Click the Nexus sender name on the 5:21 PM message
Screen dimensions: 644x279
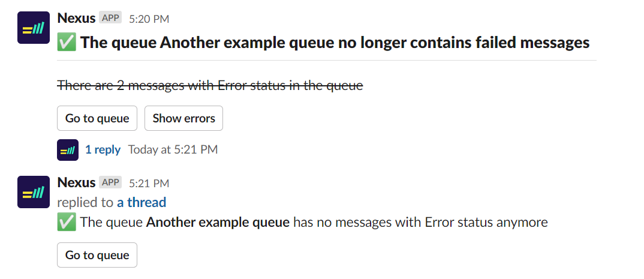[x=76, y=182]
